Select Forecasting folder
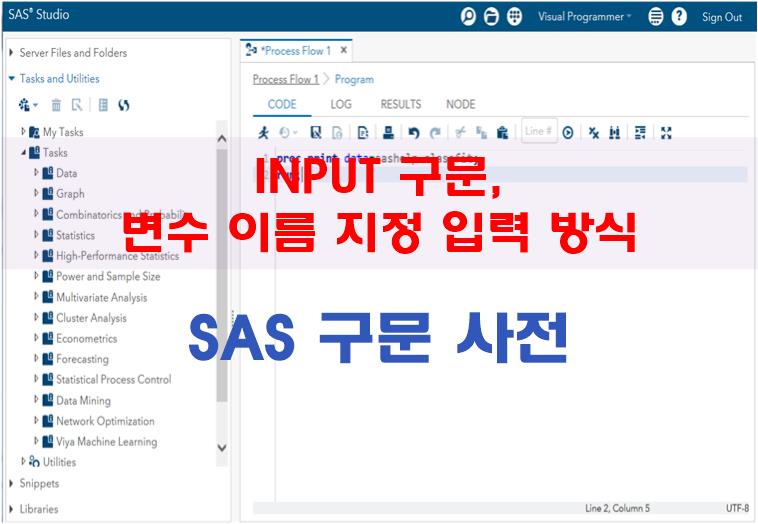This screenshot has height=524, width=758. (x=82, y=359)
